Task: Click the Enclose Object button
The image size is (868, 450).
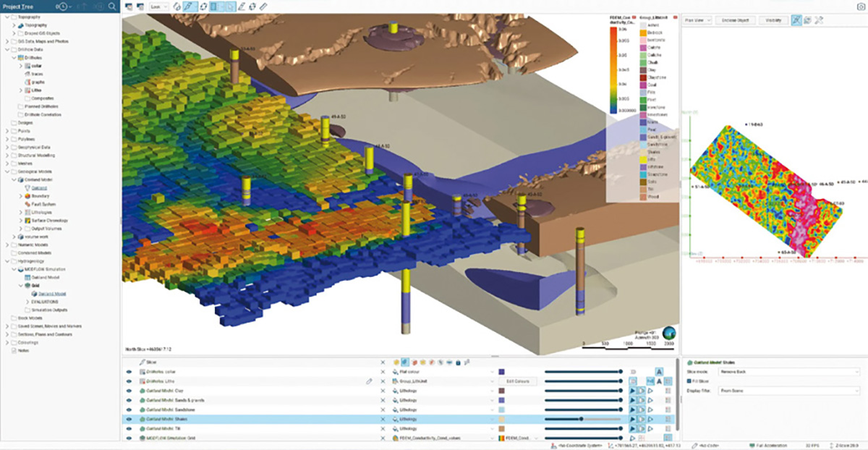Action: pos(736,20)
